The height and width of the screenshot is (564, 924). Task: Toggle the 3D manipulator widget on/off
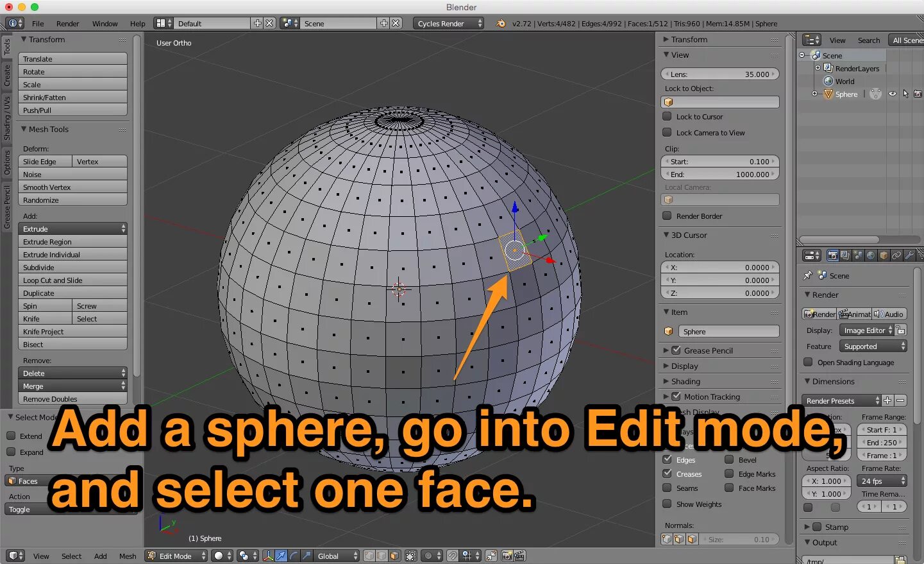(x=268, y=556)
